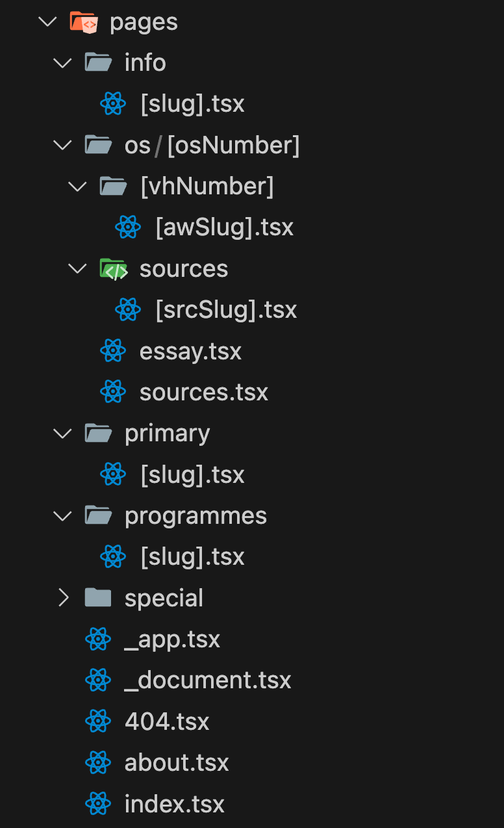504x828 pixels.
Task: Click the orange pages folder icon
Action: [x=84, y=21]
